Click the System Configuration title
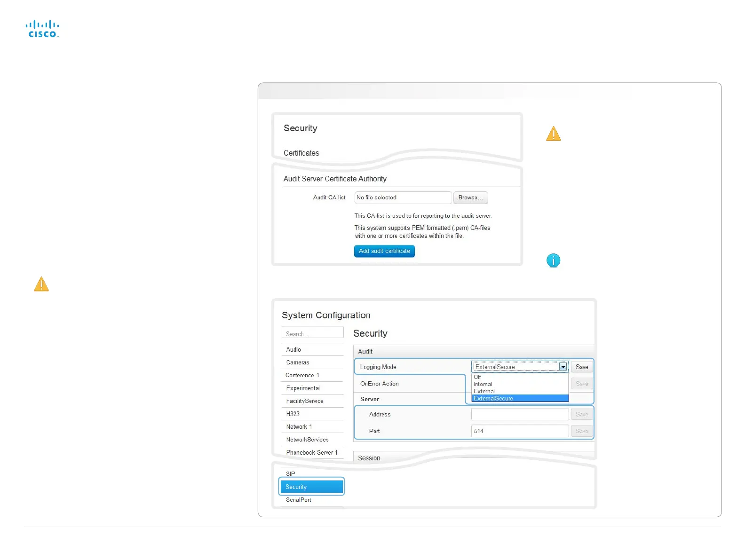This screenshot has width=745, height=560. pos(326,315)
